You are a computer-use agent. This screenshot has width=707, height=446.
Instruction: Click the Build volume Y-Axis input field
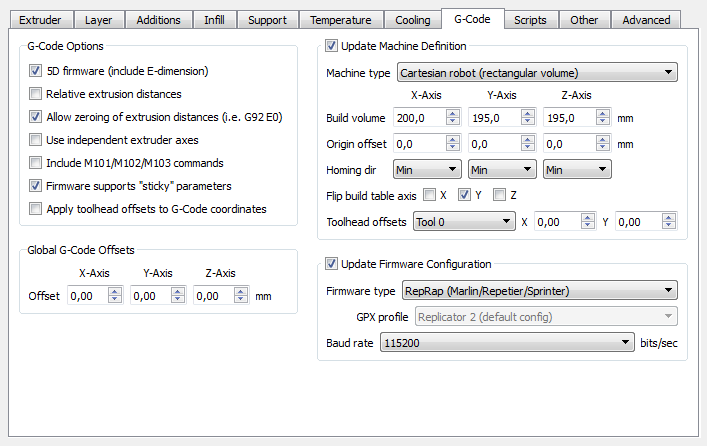coord(492,118)
